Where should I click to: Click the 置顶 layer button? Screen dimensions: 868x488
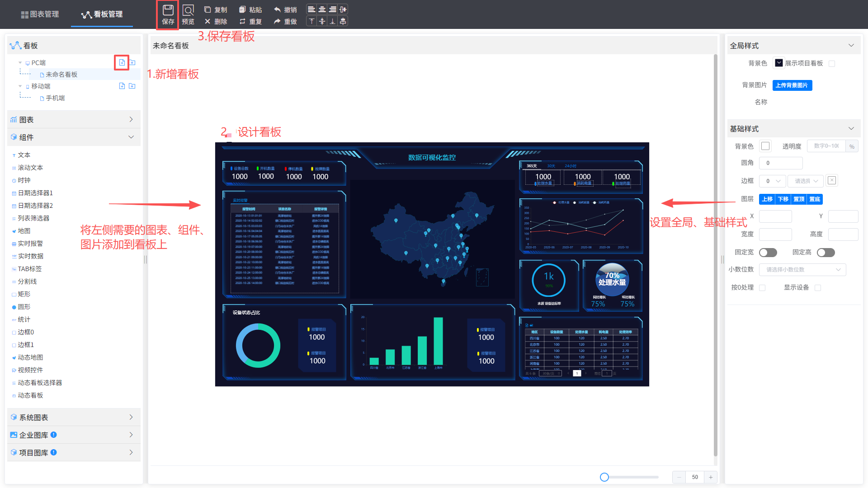point(799,199)
